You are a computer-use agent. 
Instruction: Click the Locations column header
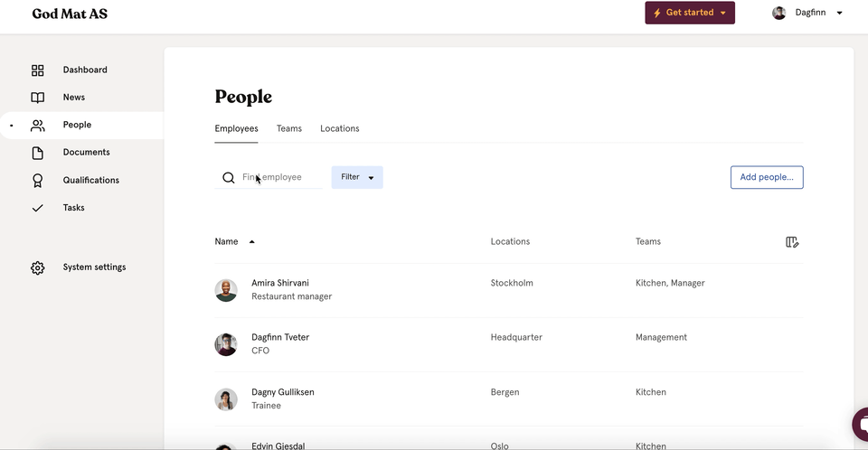coord(510,241)
